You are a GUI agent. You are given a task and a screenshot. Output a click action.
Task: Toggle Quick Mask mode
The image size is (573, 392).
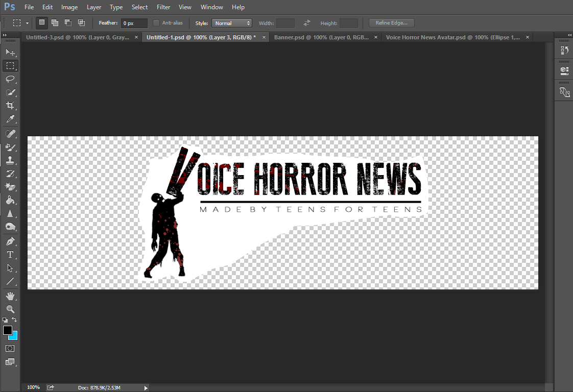pyautogui.click(x=10, y=349)
